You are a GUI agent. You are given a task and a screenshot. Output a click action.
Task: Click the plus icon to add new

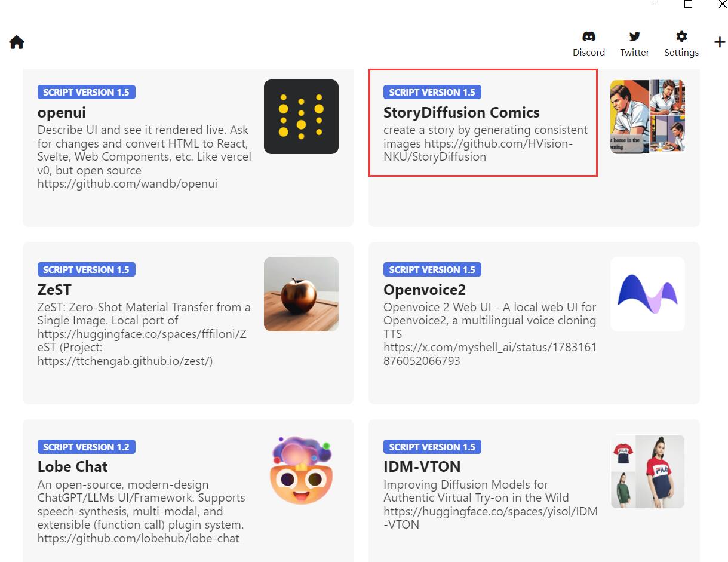(x=720, y=42)
